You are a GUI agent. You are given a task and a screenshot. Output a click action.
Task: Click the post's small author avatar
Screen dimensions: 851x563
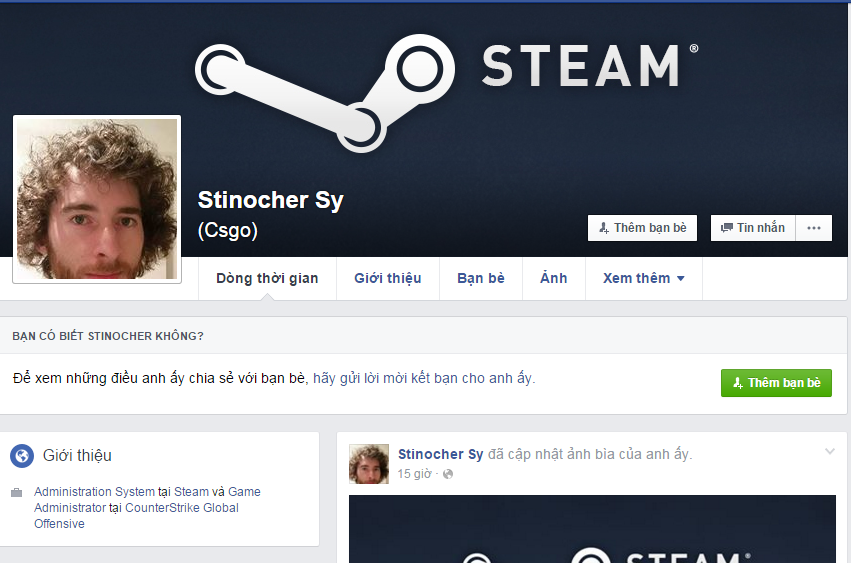[369, 464]
